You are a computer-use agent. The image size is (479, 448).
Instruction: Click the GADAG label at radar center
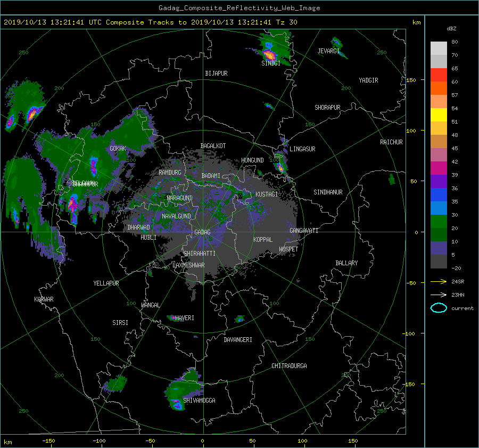click(203, 232)
